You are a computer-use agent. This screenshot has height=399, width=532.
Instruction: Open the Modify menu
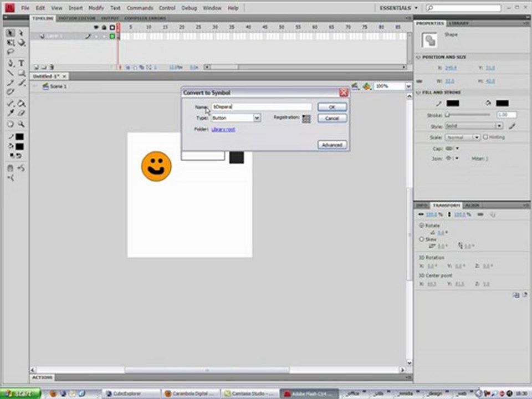click(x=96, y=8)
